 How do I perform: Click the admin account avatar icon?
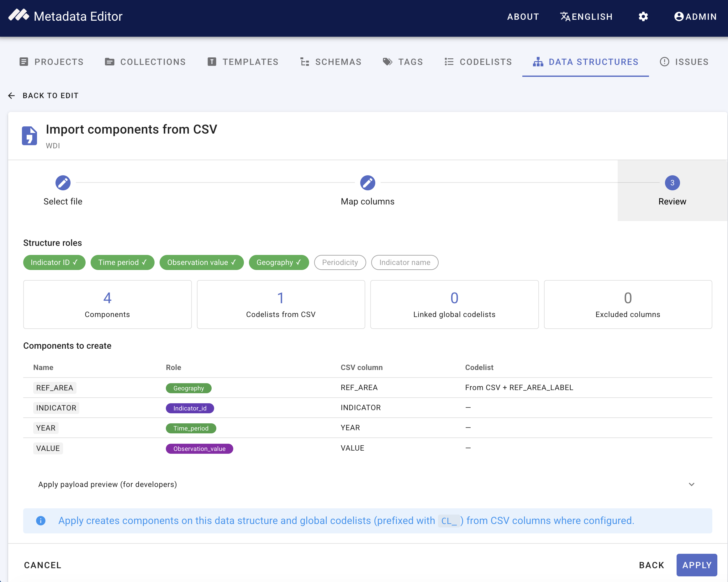tap(679, 17)
